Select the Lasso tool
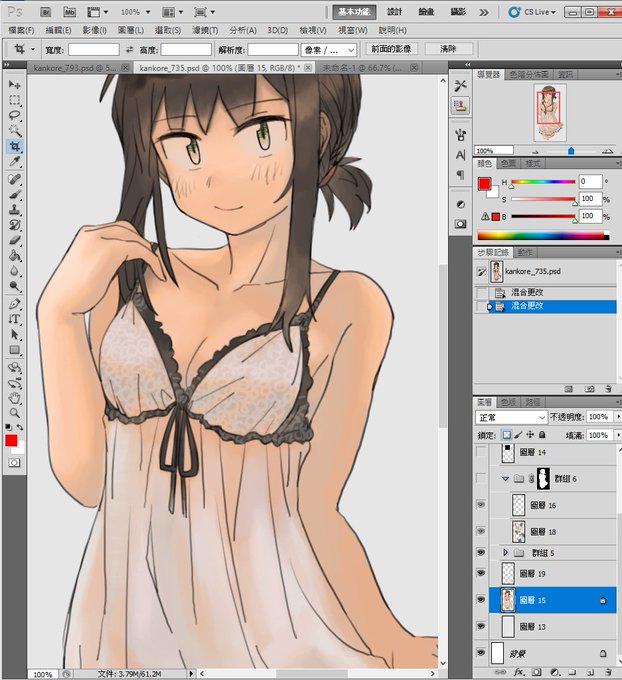 click(x=14, y=115)
